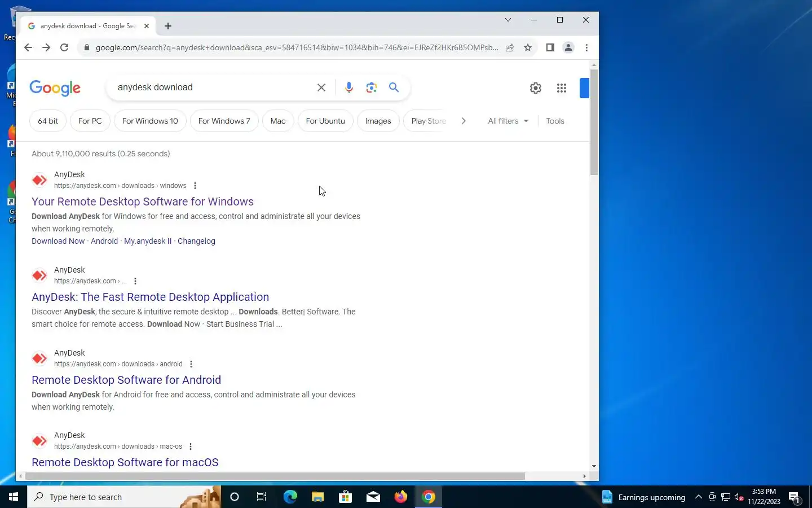Image resolution: width=812 pixels, height=508 pixels.
Task: Open Task View on taskbar
Action: pos(262,497)
